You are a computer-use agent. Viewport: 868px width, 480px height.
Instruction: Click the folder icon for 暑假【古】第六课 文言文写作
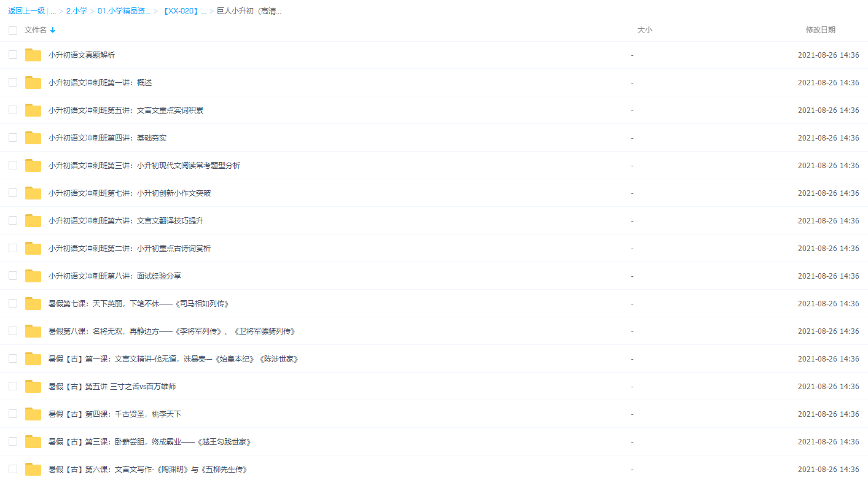click(33, 469)
